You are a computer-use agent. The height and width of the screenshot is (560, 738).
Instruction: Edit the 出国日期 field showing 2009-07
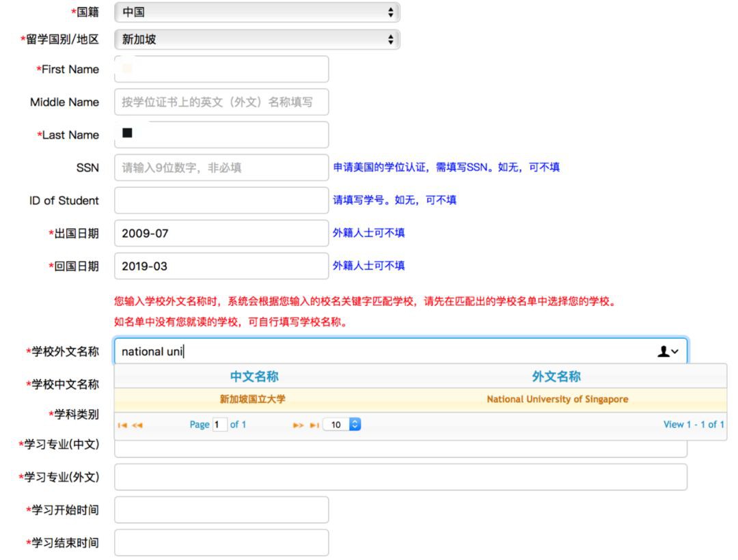tap(221, 234)
